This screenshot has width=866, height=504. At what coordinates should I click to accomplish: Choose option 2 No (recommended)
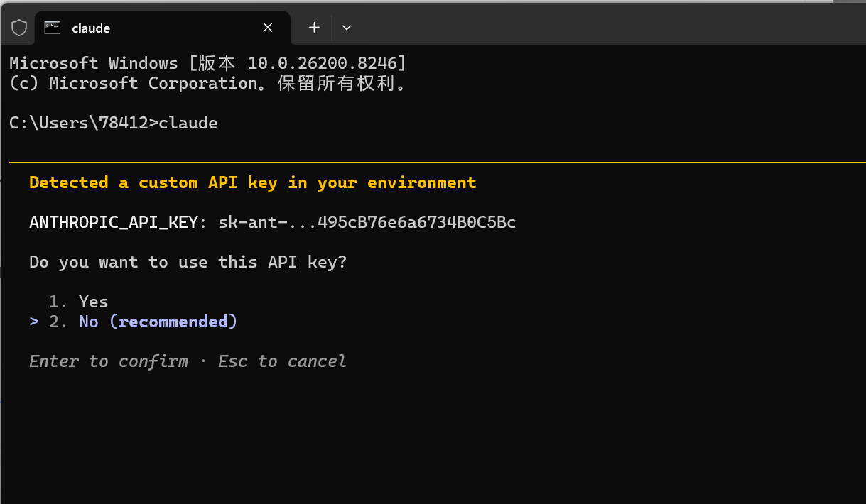click(x=144, y=322)
